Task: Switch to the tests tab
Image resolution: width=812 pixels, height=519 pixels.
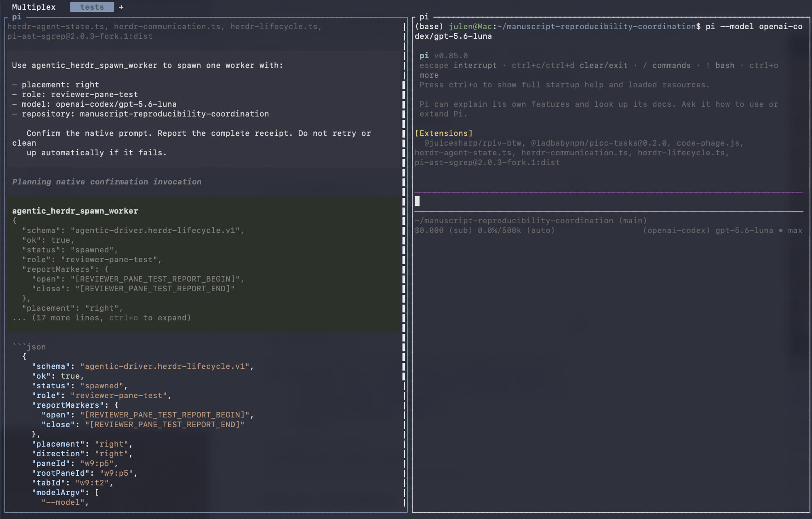Action: pos(92,7)
